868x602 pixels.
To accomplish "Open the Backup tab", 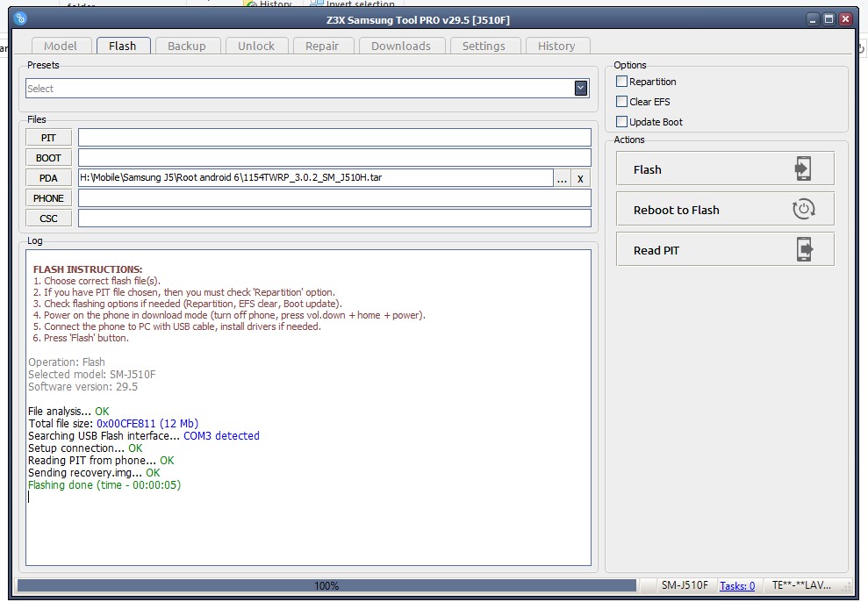I will tap(187, 46).
